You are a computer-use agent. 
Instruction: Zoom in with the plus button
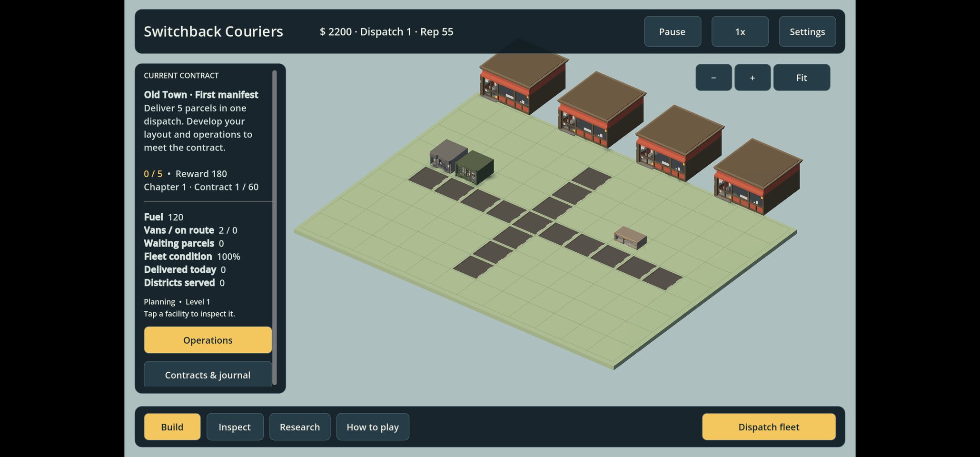pyautogui.click(x=752, y=78)
